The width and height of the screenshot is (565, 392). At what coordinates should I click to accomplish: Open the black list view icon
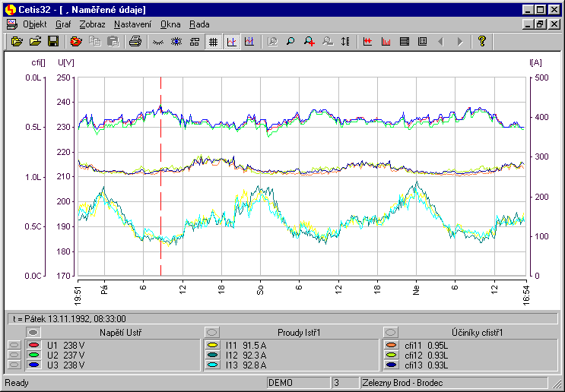(405, 42)
